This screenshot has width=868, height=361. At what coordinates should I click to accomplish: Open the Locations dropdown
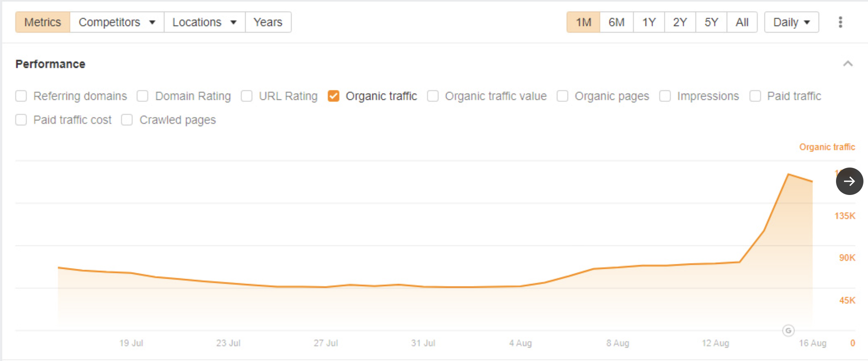click(x=204, y=22)
